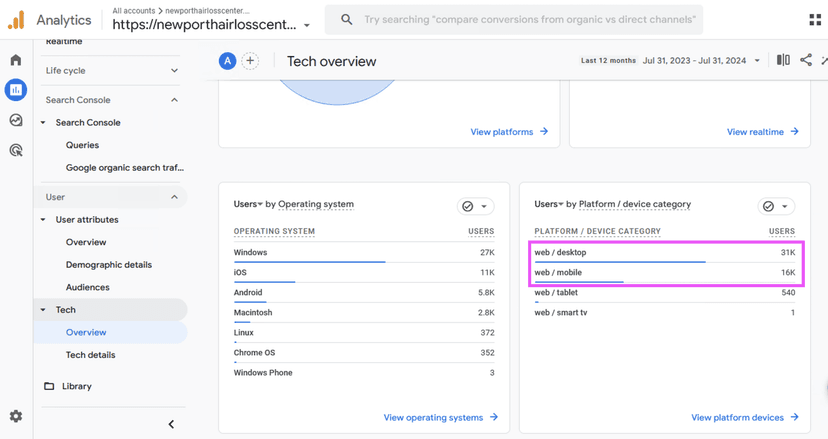Open Demographic details report

[109, 265]
